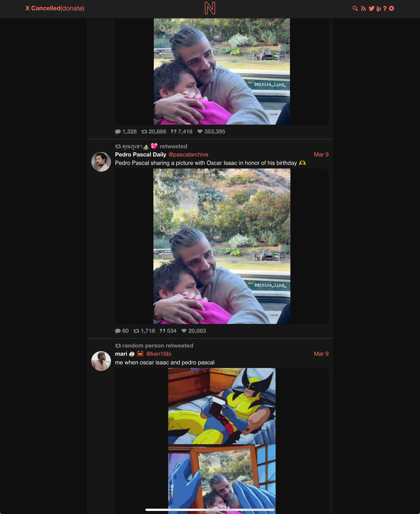This screenshot has height=514, width=420.
Task: Open the preferences gear icon
Action: pos(391,8)
